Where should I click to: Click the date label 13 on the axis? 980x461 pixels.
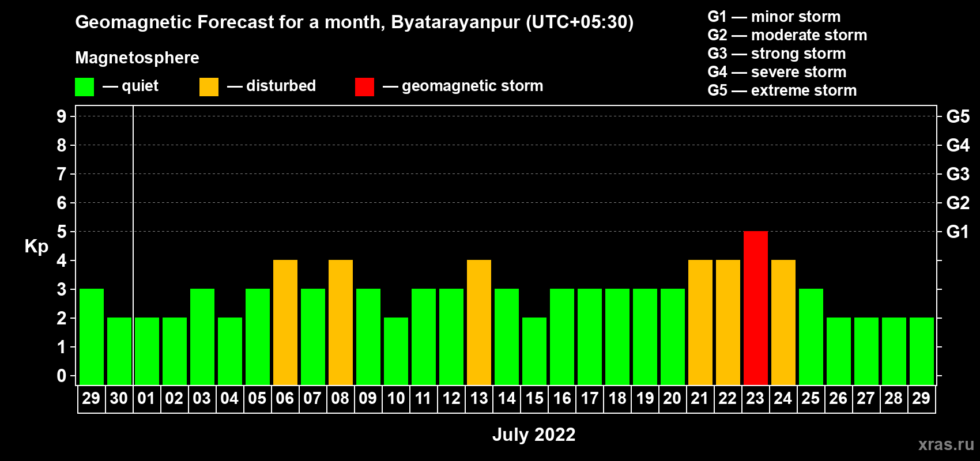click(x=478, y=398)
